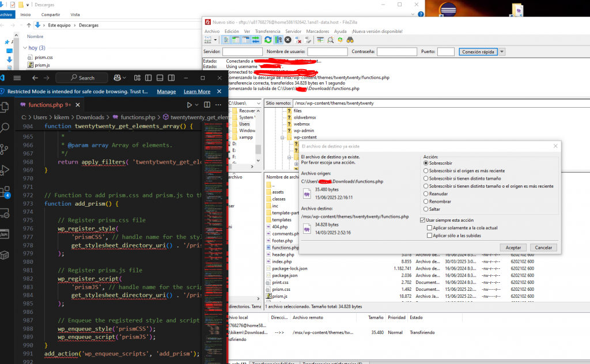Viewport: 590px width, 364px height.
Task: Toggle 'Usar siempre esta acción' checkbox
Action: tap(422, 220)
